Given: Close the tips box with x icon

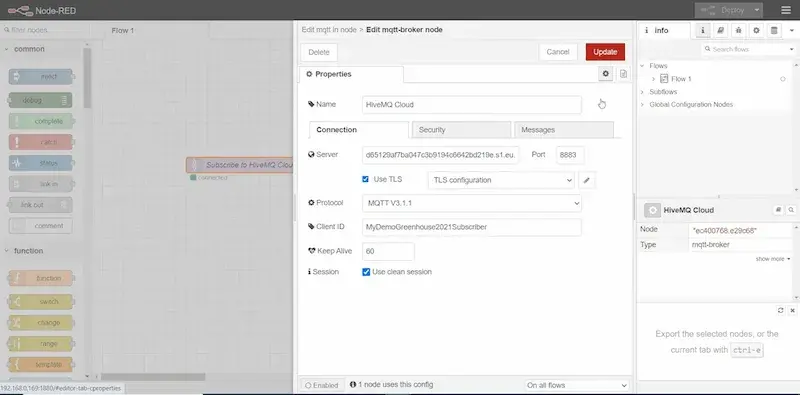Looking at the screenshot, I should (x=792, y=310).
